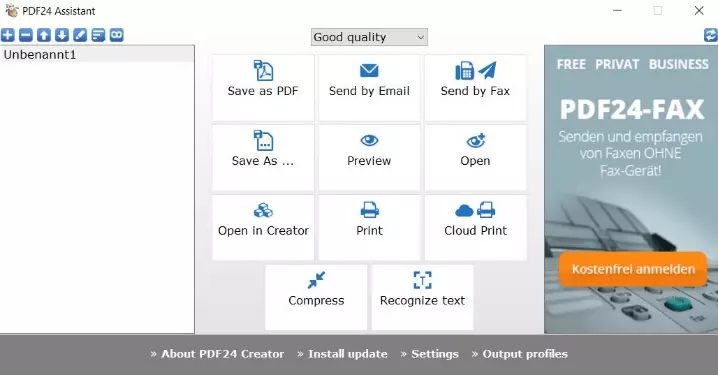
Task: Select the Unbenannt1 document in the list
Action: [x=97, y=54]
